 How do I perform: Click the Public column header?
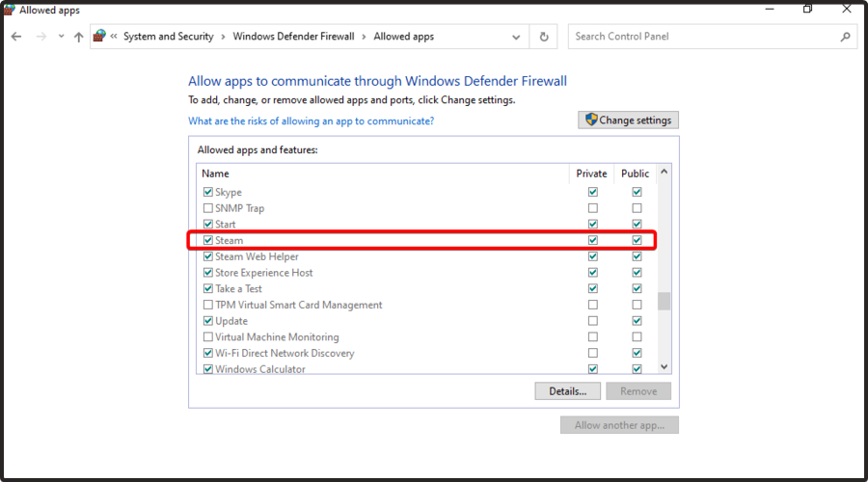tap(635, 174)
